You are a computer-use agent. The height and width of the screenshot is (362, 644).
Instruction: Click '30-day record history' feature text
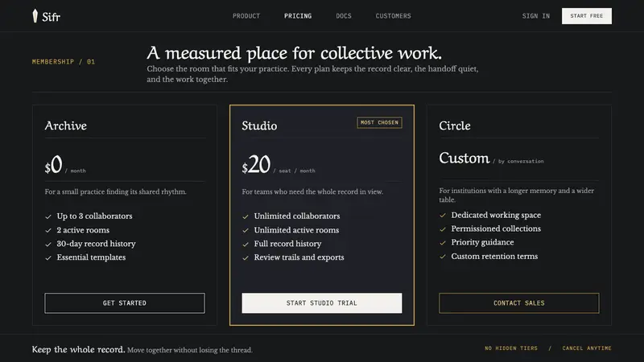pyautogui.click(x=96, y=244)
